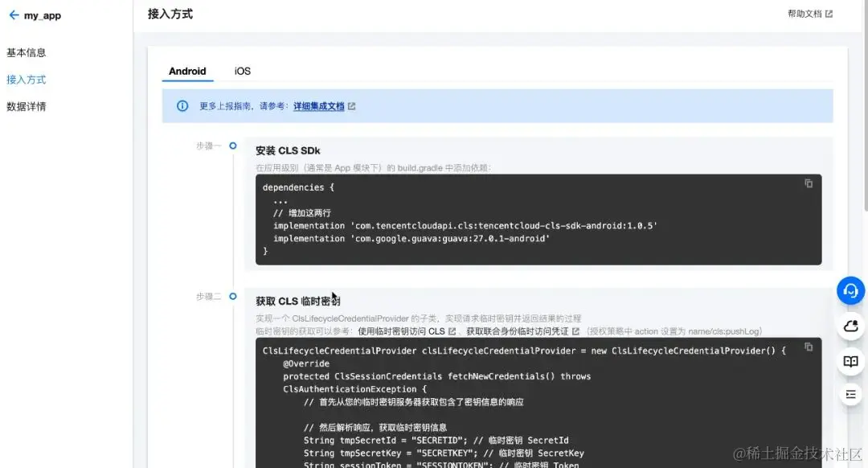Screen dimensions: 868x468
Task: Click the 步骤二 step marker circle
Action: point(233,296)
